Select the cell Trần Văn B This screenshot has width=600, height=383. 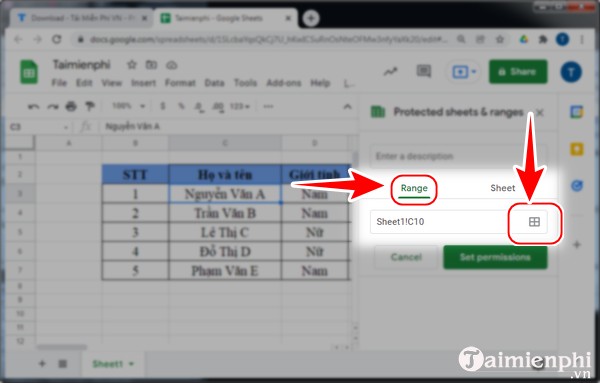[x=225, y=213]
